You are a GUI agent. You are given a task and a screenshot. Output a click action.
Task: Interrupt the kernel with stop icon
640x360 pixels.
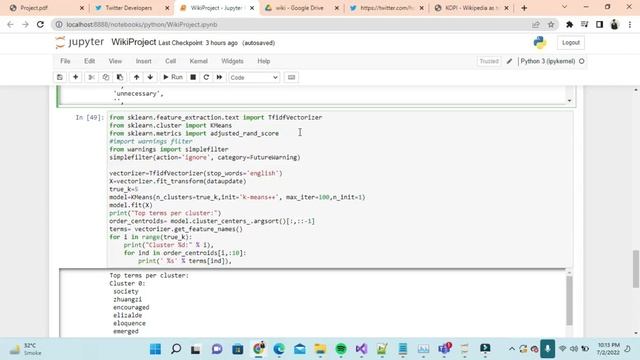coord(193,77)
